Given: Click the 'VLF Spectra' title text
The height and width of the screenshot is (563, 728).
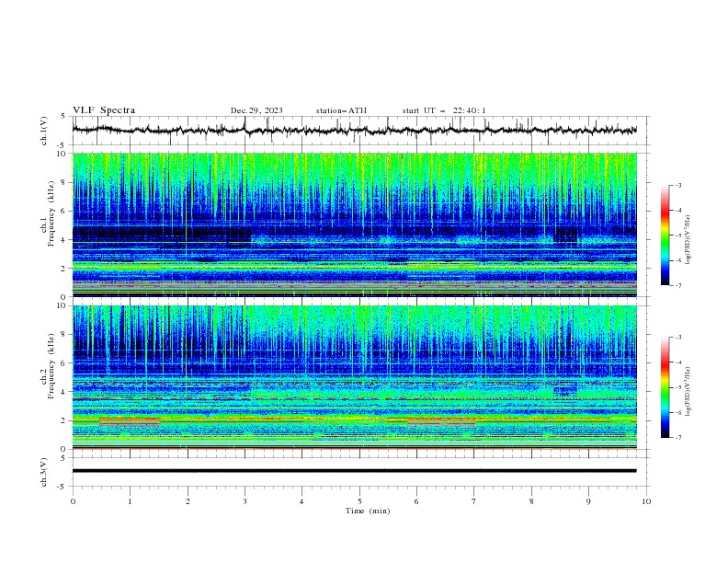Looking at the screenshot, I should tap(104, 110).
